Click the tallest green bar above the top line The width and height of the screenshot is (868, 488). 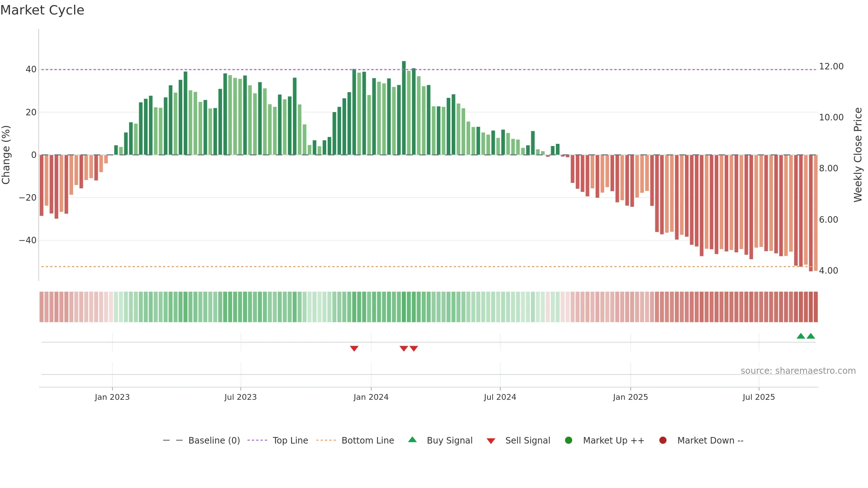[x=404, y=108]
